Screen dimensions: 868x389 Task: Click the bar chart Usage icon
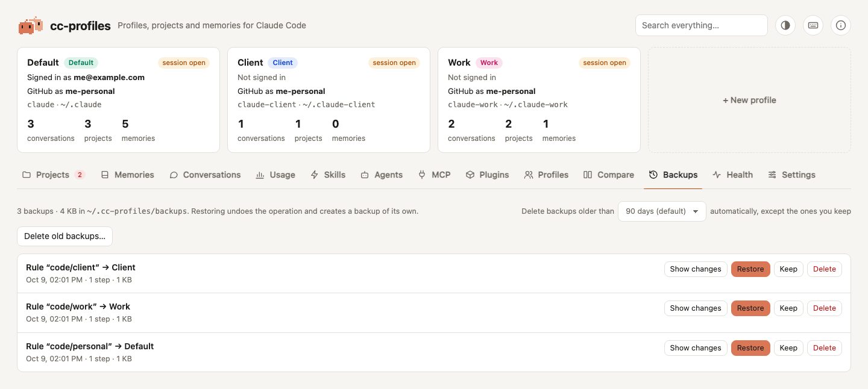point(260,175)
